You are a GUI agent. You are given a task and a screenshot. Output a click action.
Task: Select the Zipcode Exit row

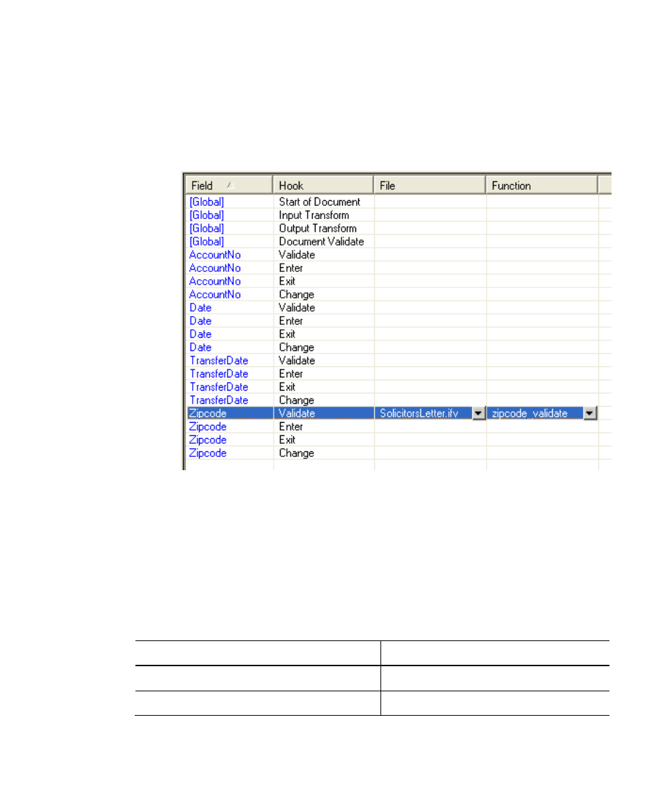point(398,439)
